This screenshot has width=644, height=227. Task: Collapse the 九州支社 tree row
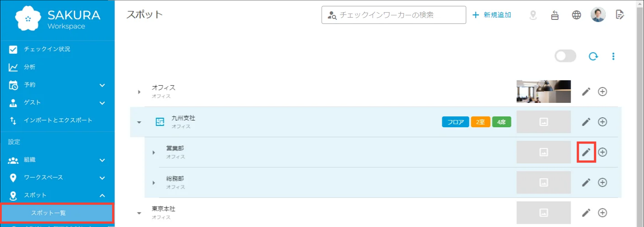pyautogui.click(x=139, y=122)
